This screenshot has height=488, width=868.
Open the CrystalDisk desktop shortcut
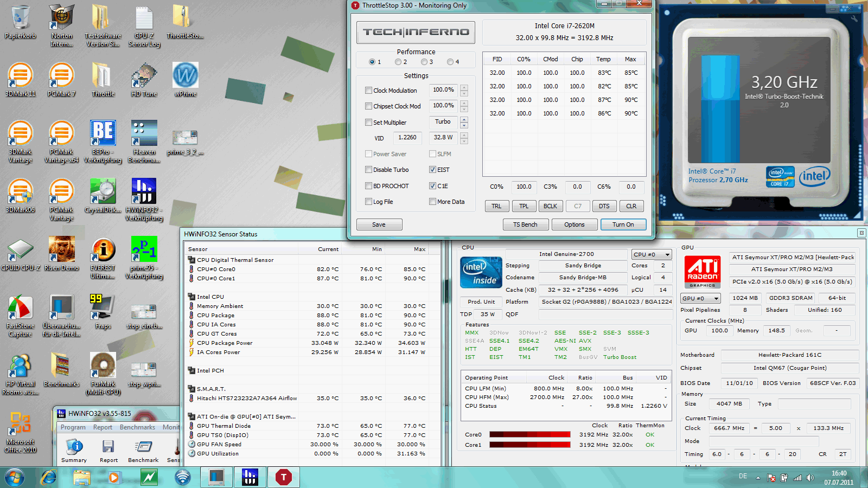point(103,196)
